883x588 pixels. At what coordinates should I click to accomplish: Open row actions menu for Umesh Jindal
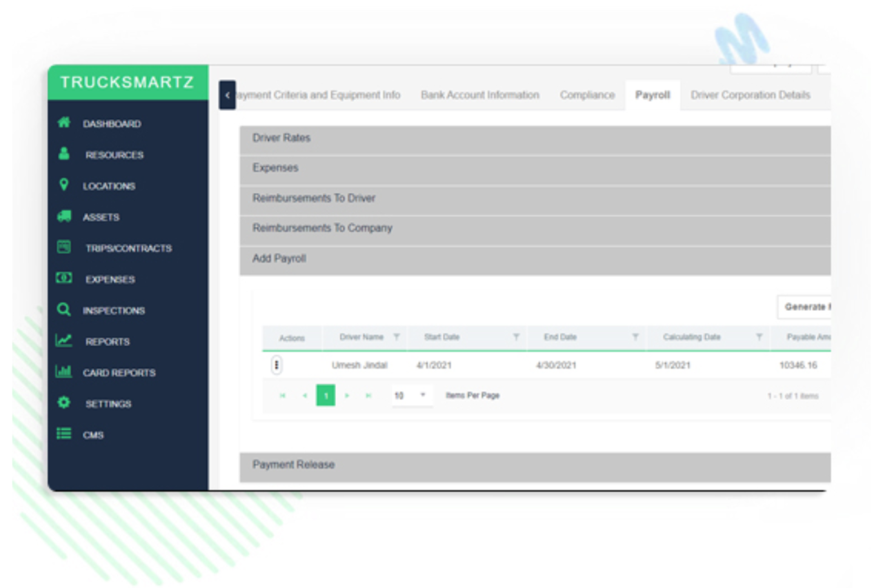tap(277, 365)
